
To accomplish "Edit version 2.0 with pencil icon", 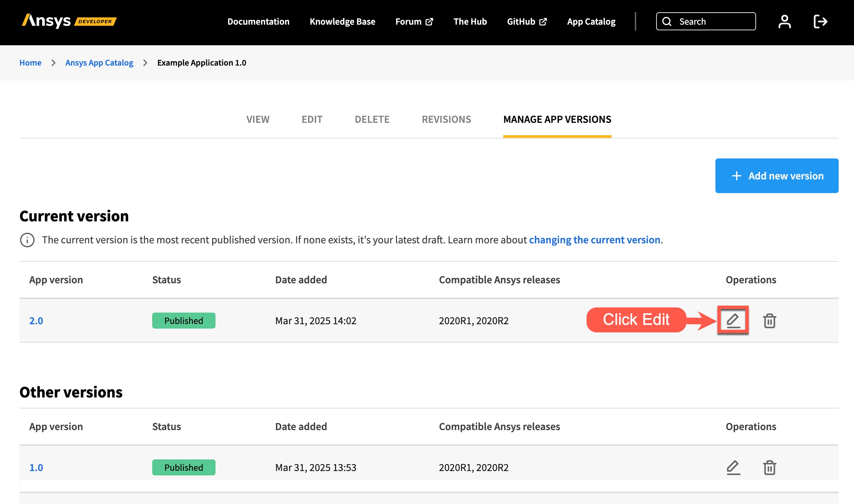I will click(x=733, y=321).
